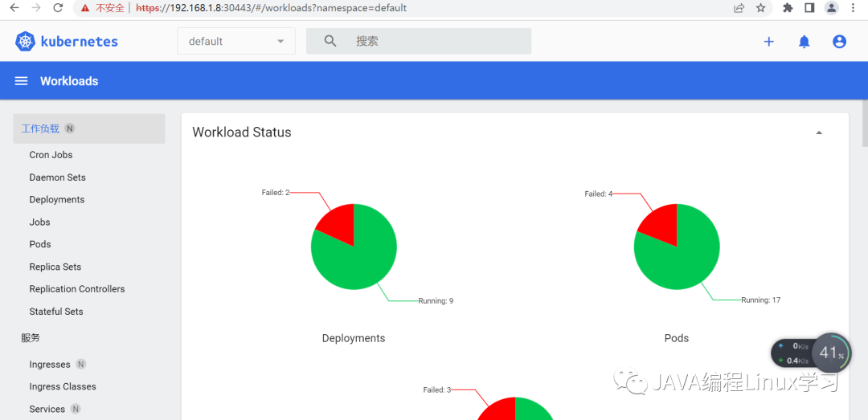The width and height of the screenshot is (868, 420).
Task: Click the N badge beside 工作负载
Action: click(x=69, y=128)
